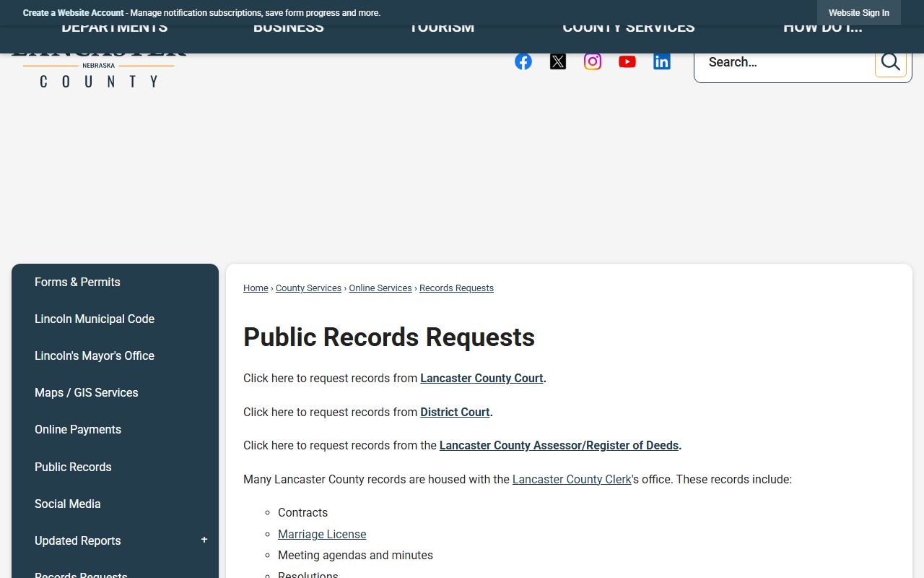Image resolution: width=924 pixels, height=578 pixels.
Task: Open the Business menu
Action: (289, 29)
